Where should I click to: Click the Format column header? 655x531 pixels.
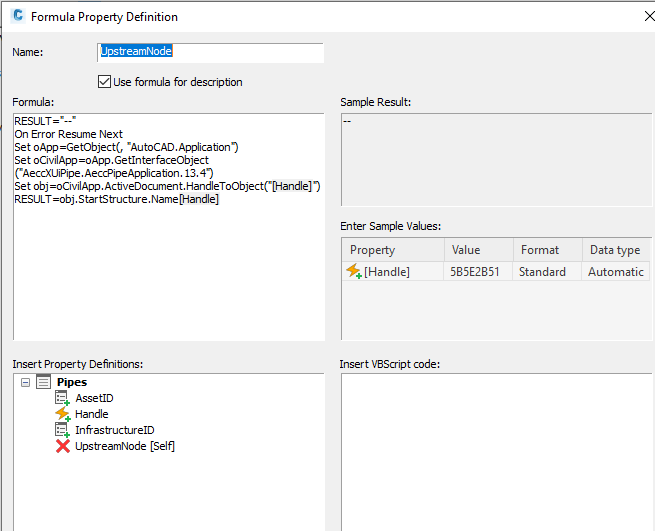[547, 250]
